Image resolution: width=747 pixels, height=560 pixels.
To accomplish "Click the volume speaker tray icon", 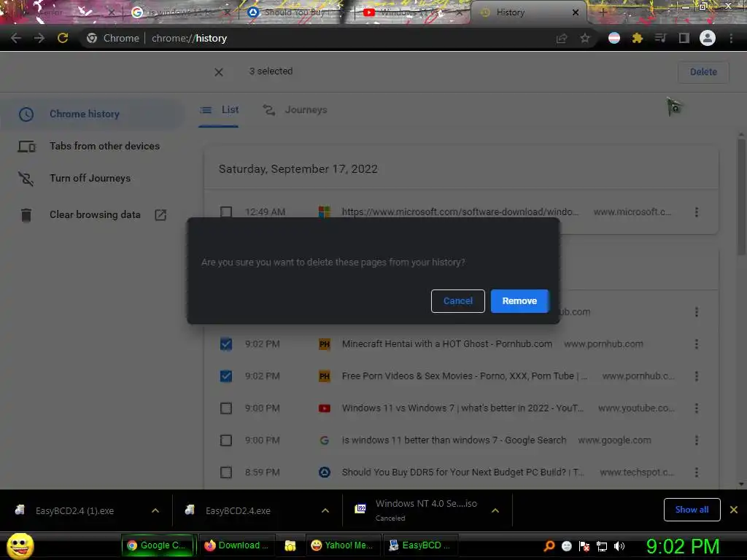I will coord(619,546).
